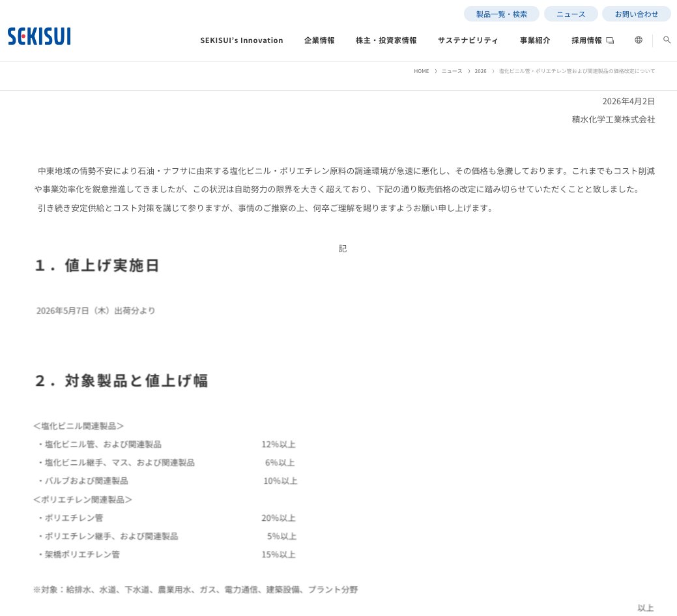Open the 株主・投資家情報 menu

point(386,40)
